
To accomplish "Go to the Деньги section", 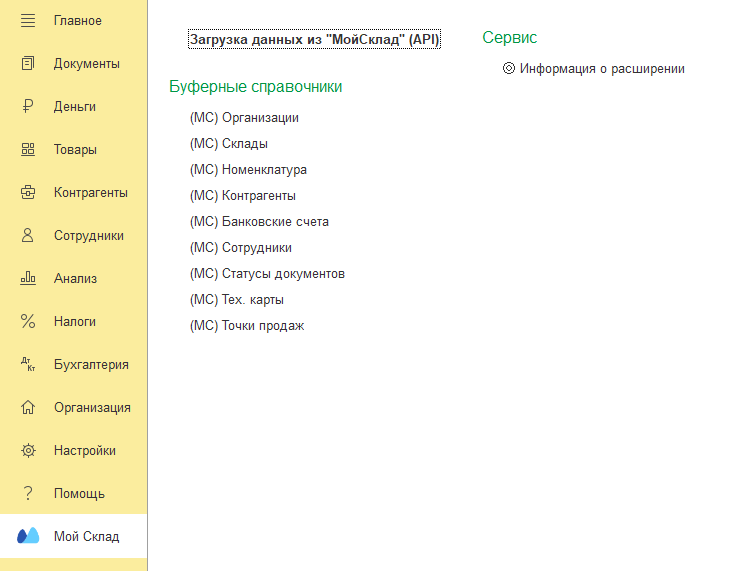I will pyautogui.click(x=73, y=106).
